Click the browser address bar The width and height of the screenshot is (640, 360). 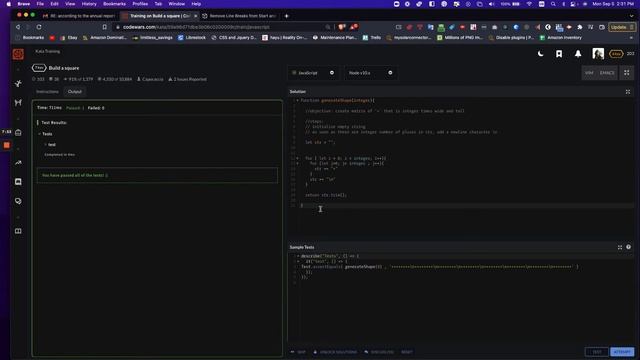point(222,27)
